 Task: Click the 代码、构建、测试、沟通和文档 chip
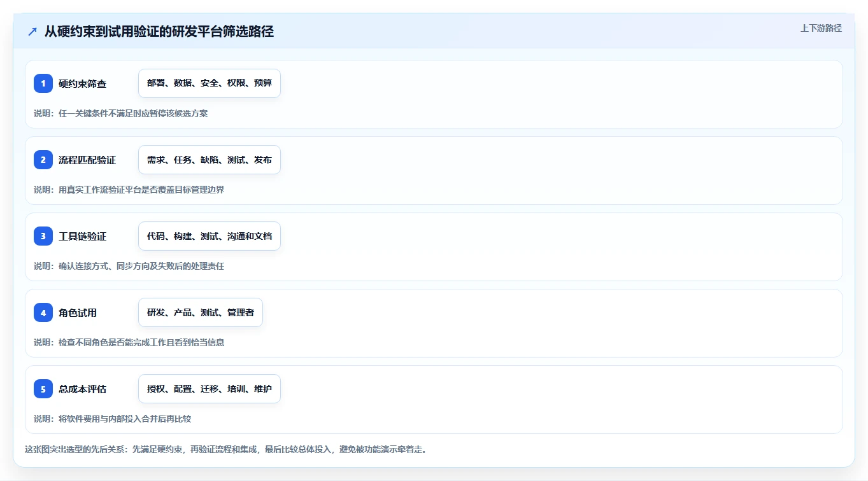pos(210,236)
